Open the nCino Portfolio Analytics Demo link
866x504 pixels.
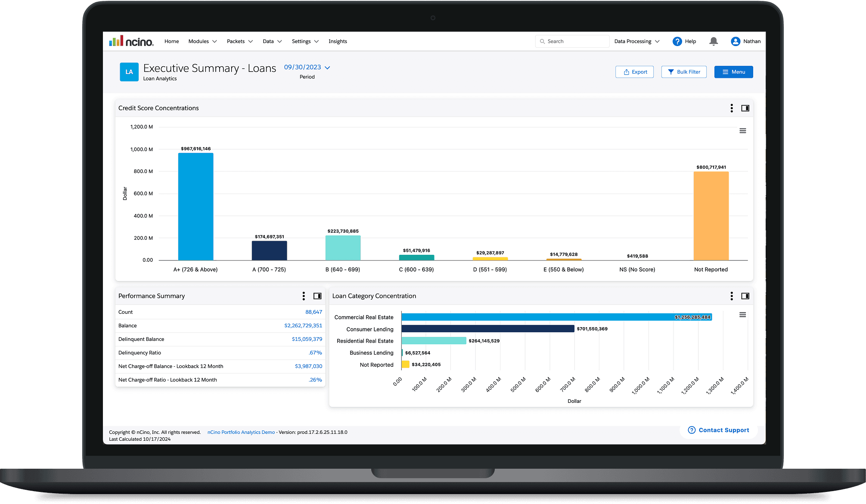tap(241, 432)
